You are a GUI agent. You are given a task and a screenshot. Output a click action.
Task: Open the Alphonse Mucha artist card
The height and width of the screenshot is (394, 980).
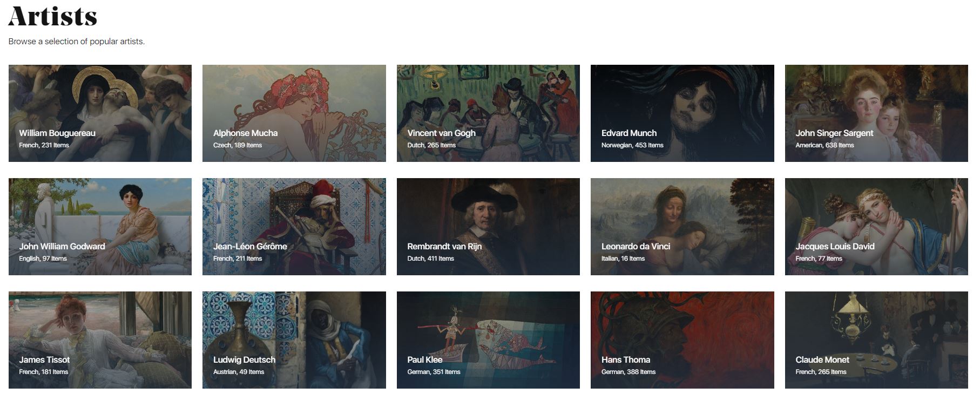[x=294, y=113]
